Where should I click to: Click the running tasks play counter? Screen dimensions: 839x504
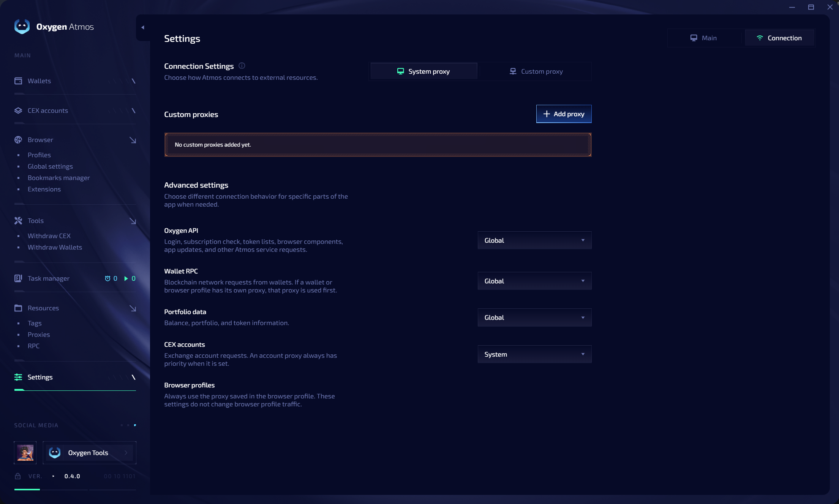pyautogui.click(x=130, y=278)
